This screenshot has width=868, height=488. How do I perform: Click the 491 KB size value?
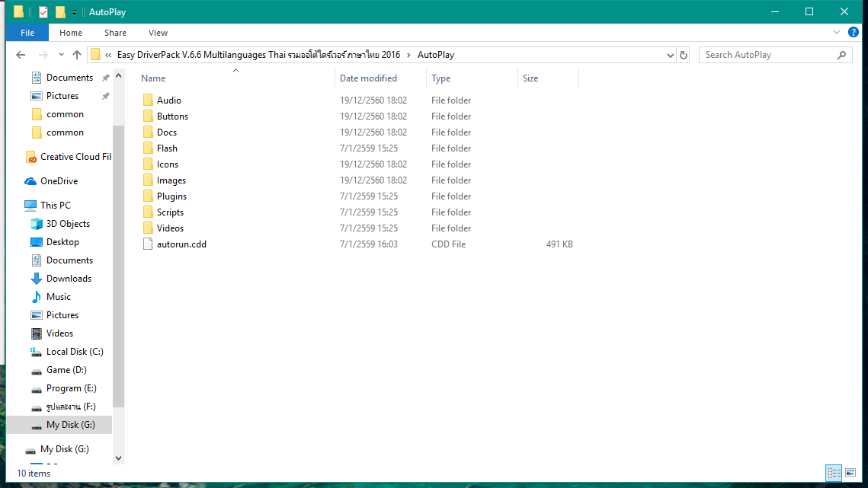coord(559,244)
